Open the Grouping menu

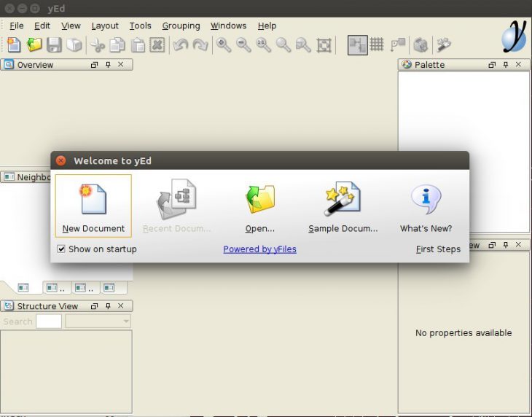181,26
